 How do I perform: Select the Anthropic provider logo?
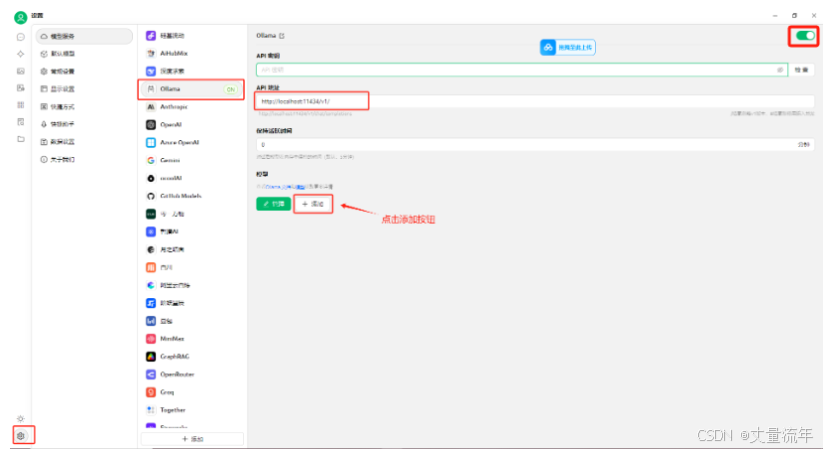tap(151, 107)
